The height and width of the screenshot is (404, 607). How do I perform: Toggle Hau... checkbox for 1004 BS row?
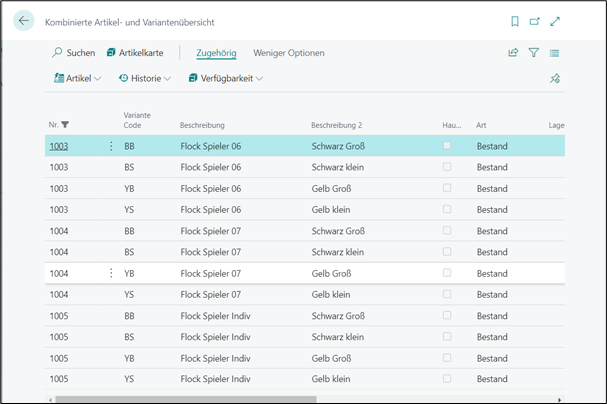(x=447, y=252)
